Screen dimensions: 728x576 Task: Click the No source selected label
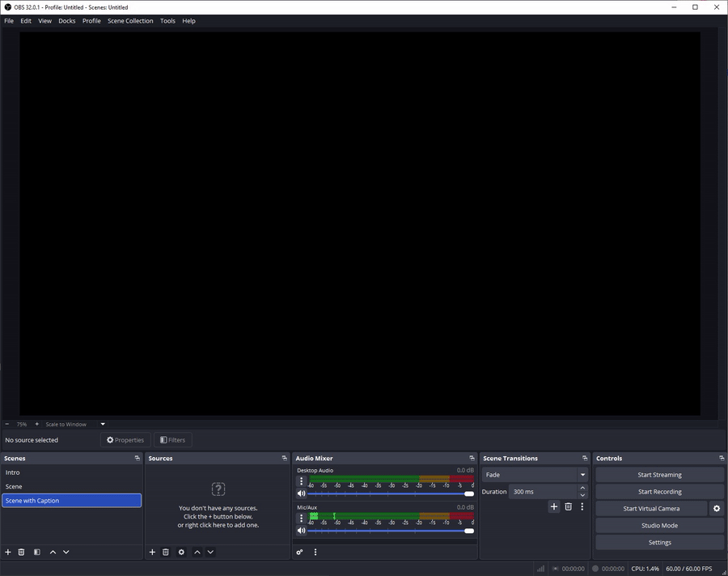(32, 440)
